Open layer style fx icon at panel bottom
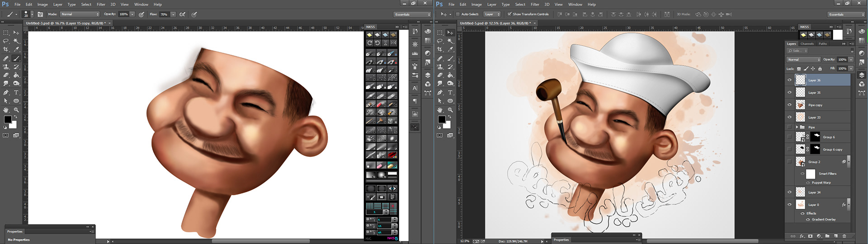The height and width of the screenshot is (244, 868). (x=802, y=236)
